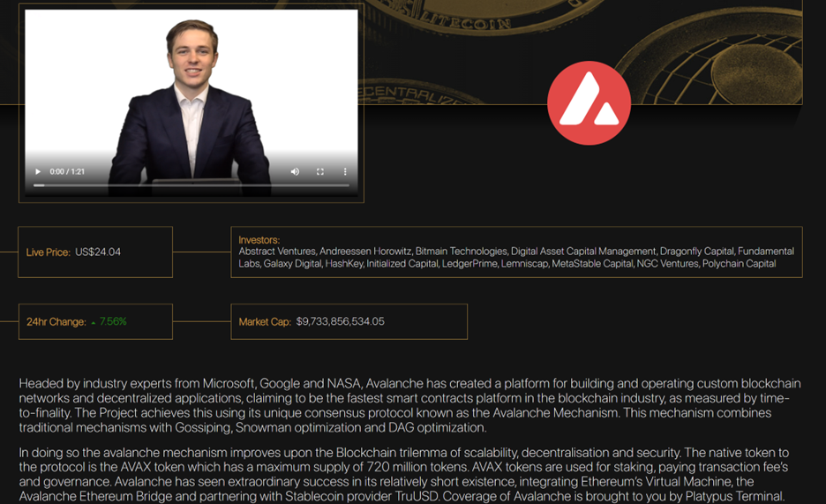This screenshot has height=504, width=826.
Task: Click Polychain Capital in the investors list
Action: tap(739, 263)
